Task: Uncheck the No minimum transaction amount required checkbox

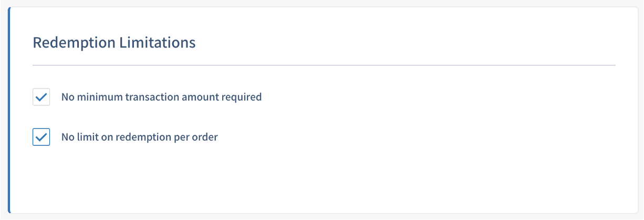Action: [41, 97]
